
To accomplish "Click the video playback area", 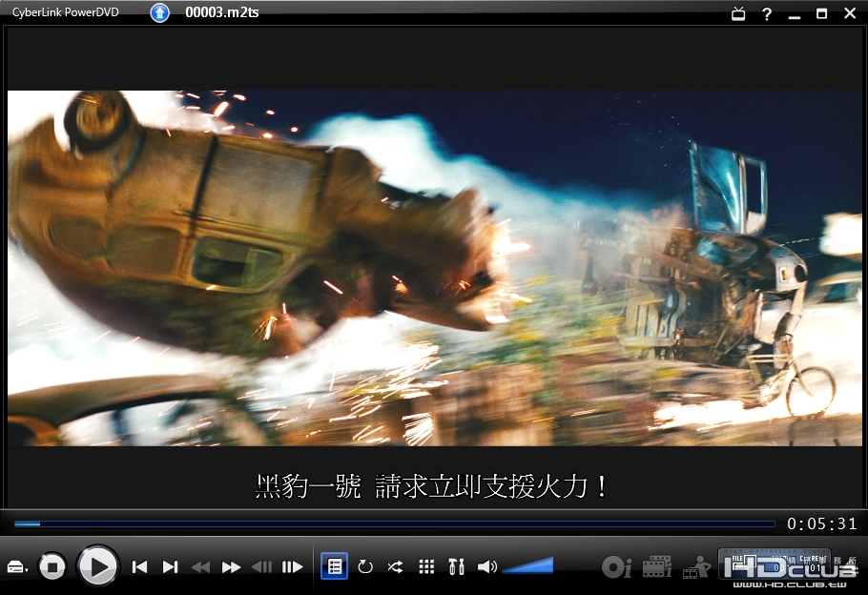I will click(435, 268).
